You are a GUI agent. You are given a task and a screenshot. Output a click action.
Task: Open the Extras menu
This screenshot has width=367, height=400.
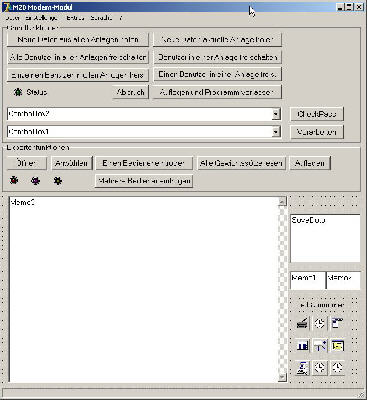pyautogui.click(x=75, y=18)
